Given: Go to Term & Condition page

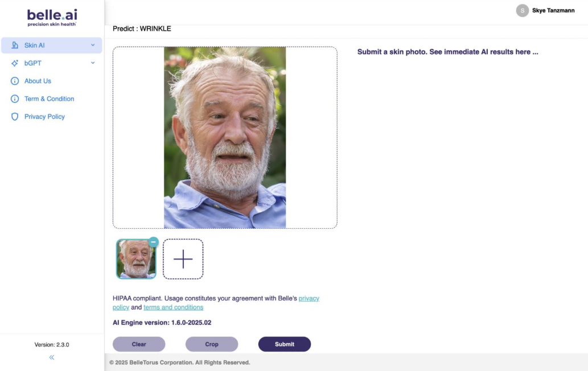Looking at the screenshot, I should pos(49,99).
